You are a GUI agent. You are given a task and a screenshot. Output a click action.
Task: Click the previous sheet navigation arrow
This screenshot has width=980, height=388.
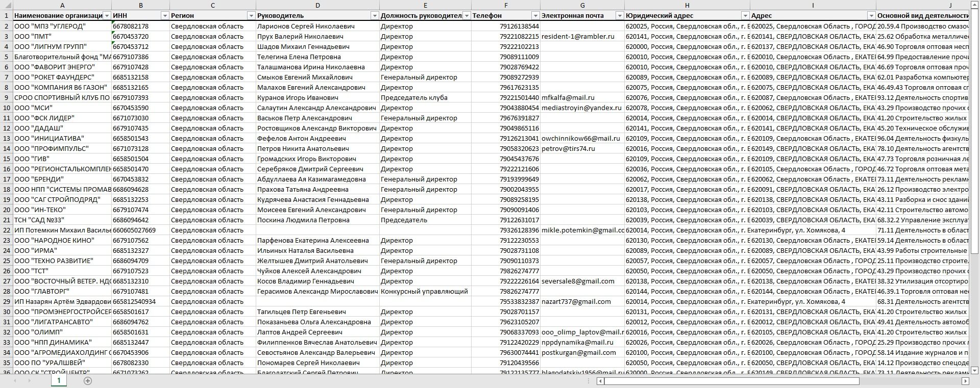click(15, 381)
